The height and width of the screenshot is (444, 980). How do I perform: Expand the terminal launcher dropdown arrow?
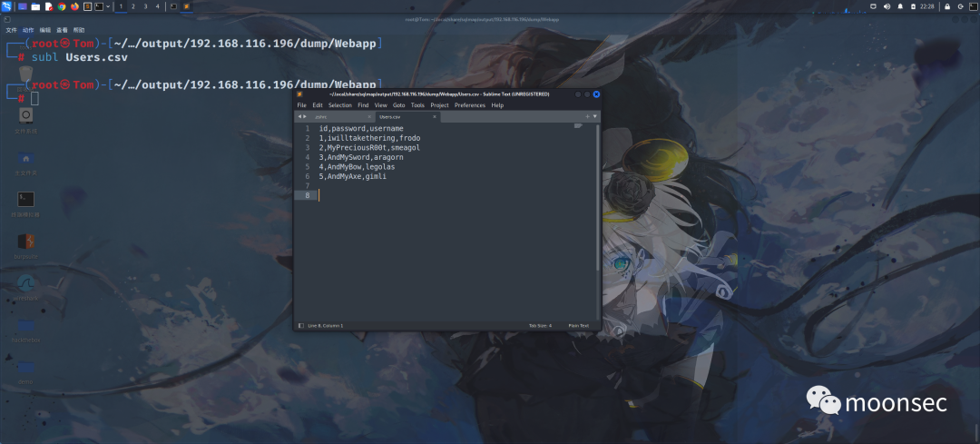point(108,6)
